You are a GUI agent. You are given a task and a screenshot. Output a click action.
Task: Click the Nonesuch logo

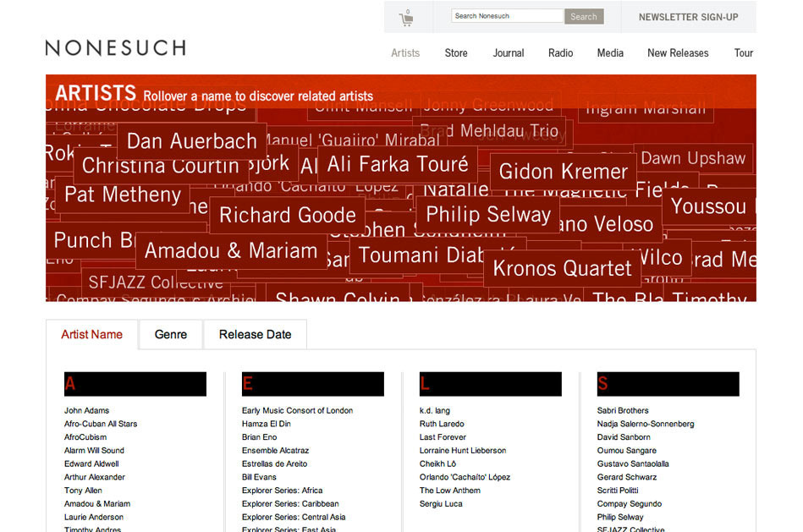pos(116,48)
